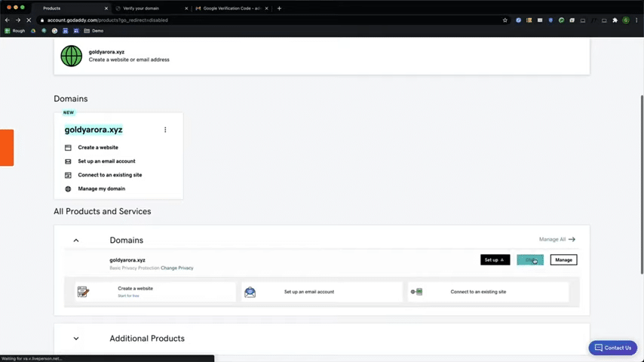Open Create a website in domain card
This screenshot has width=644, height=362.
point(98,148)
